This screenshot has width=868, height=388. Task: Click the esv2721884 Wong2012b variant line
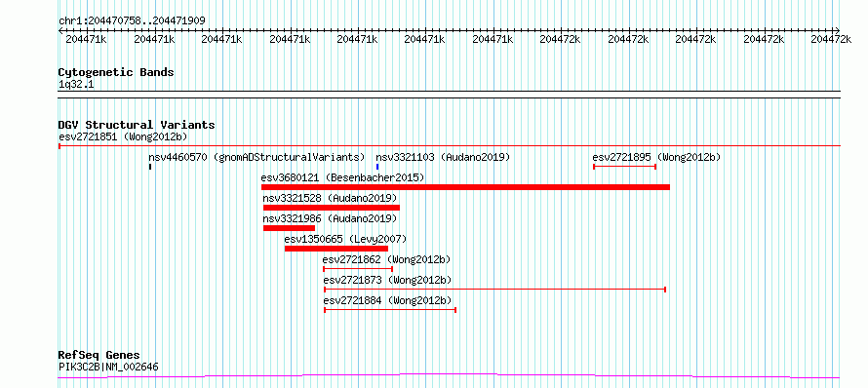(390, 310)
